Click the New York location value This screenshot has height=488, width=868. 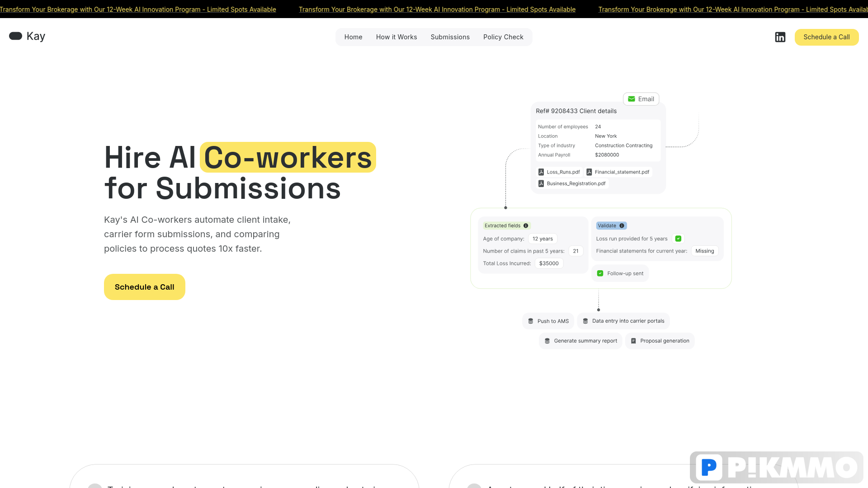pos(606,136)
